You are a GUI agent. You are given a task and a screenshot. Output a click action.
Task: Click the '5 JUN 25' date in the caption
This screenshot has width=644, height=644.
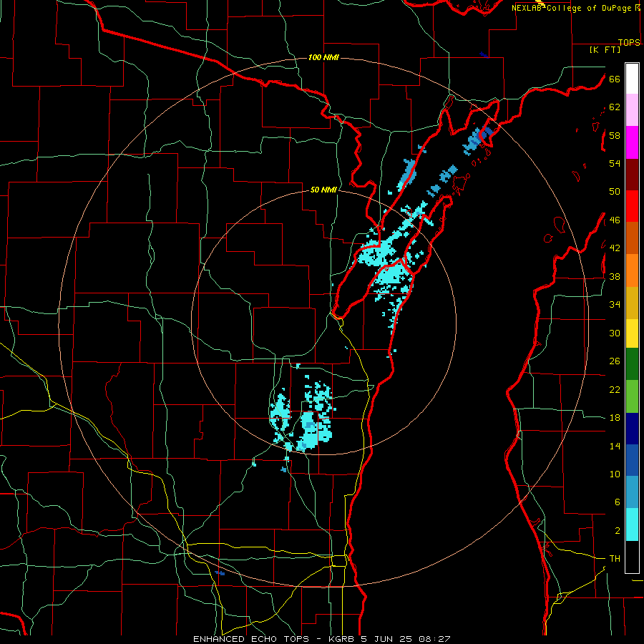pyautogui.click(x=386, y=639)
